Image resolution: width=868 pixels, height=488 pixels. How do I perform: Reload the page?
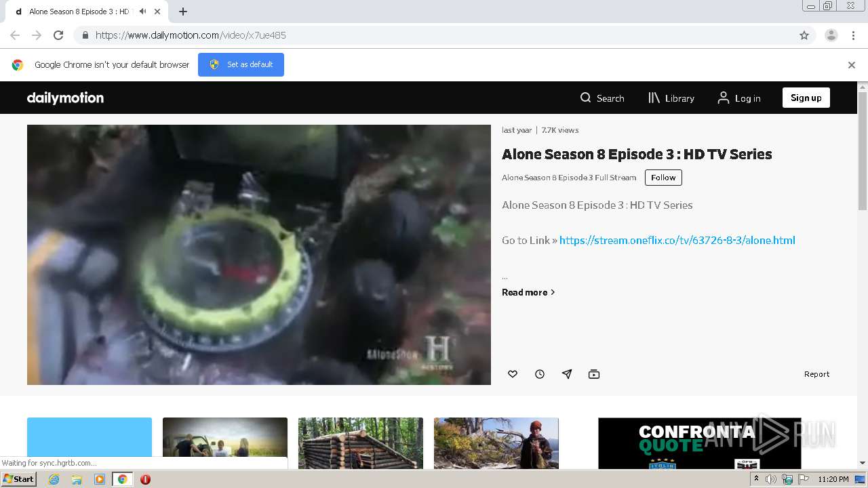click(58, 35)
